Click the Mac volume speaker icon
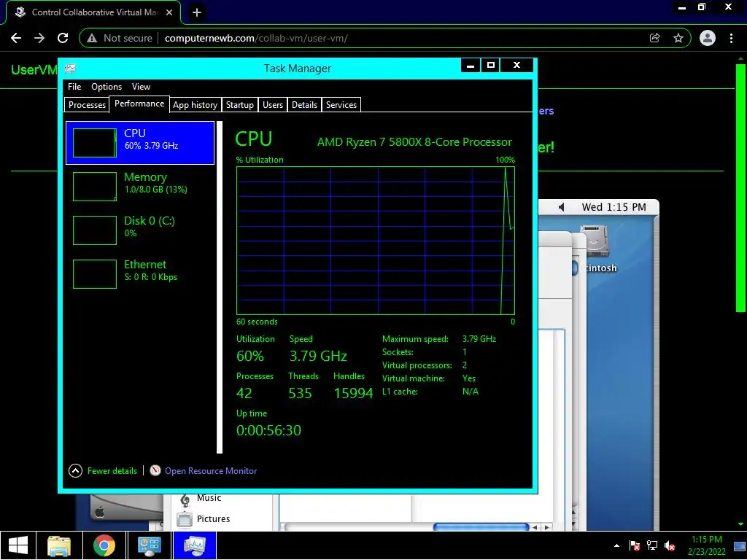 (x=562, y=207)
